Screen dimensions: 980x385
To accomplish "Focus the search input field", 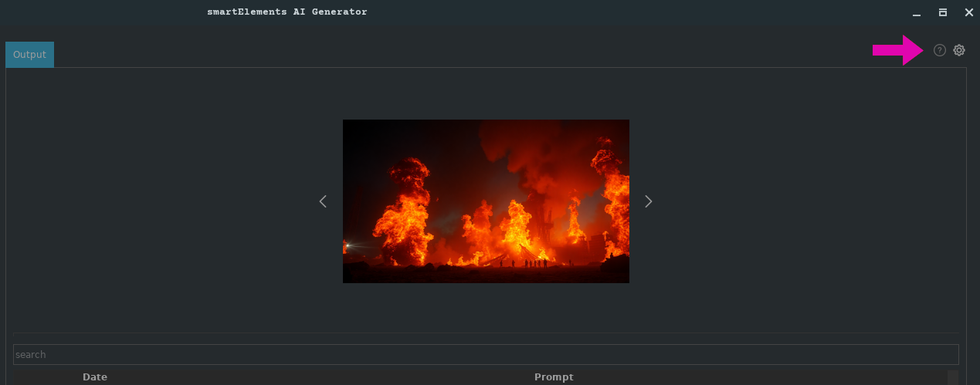I will [486, 355].
